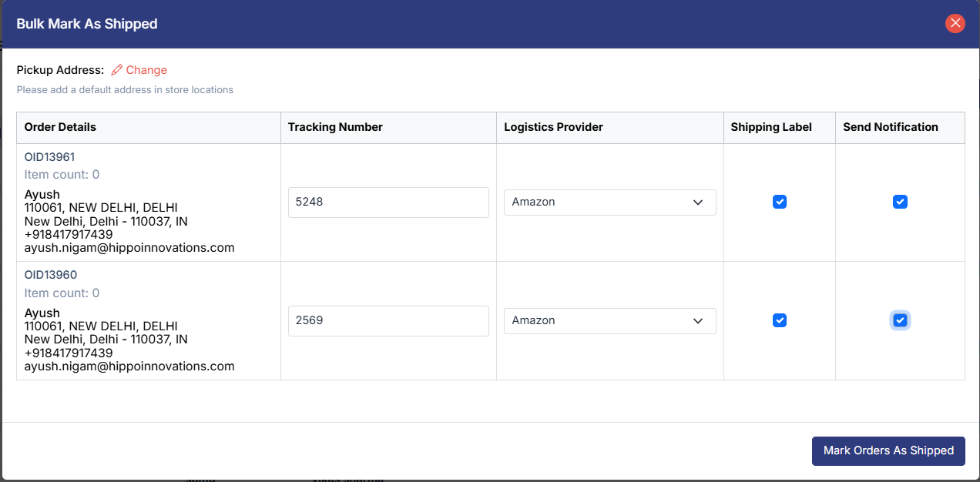
Task: Toggle Shipping Label checkbox for OID13960
Action: point(780,320)
